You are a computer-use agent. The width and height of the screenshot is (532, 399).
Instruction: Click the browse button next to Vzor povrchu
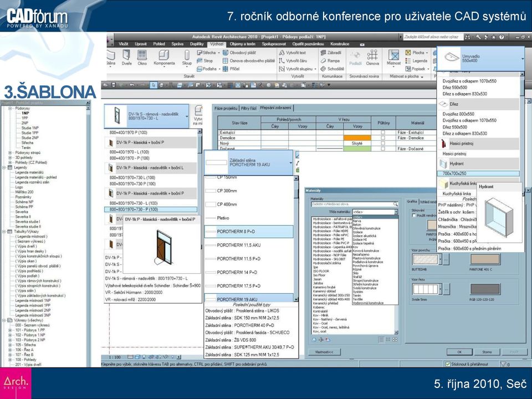[447, 259]
